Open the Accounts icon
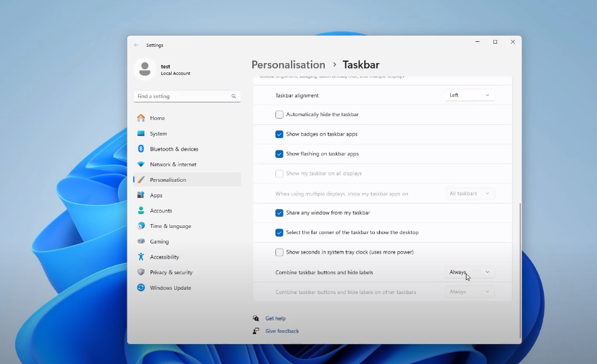The height and width of the screenshot is (364, 597). (141, 210)
